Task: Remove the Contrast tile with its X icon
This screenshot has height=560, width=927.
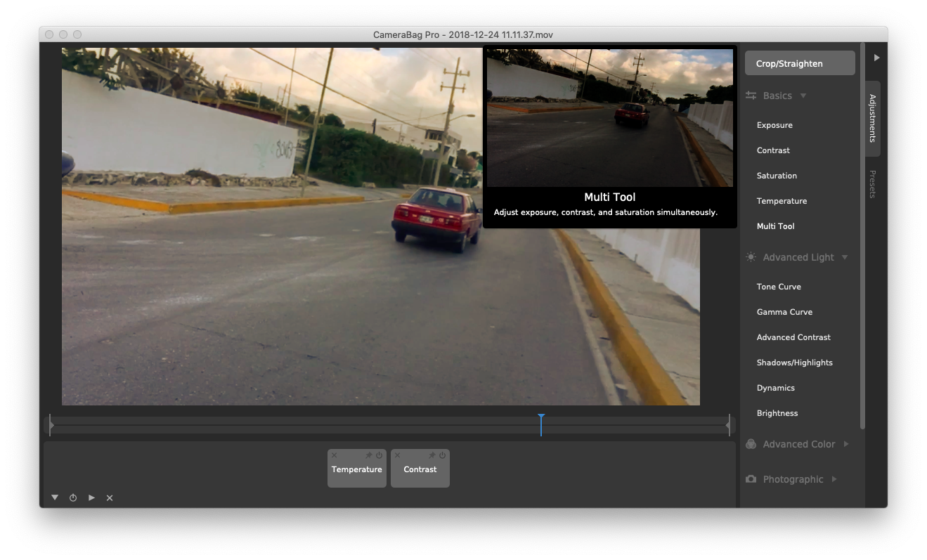Action: pos(398,455)
